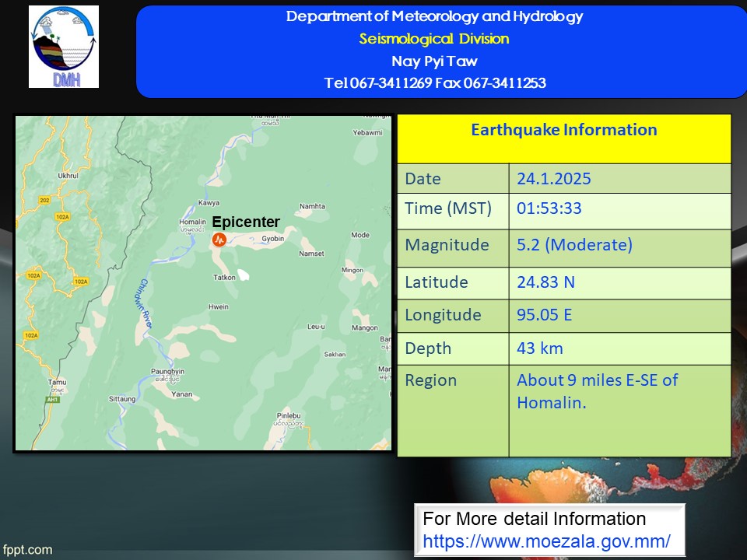Screen dimensions: 747x560
Task: Click the Paungbyin town label on the map
Action: pyautogui.click(x=168, y=372)
